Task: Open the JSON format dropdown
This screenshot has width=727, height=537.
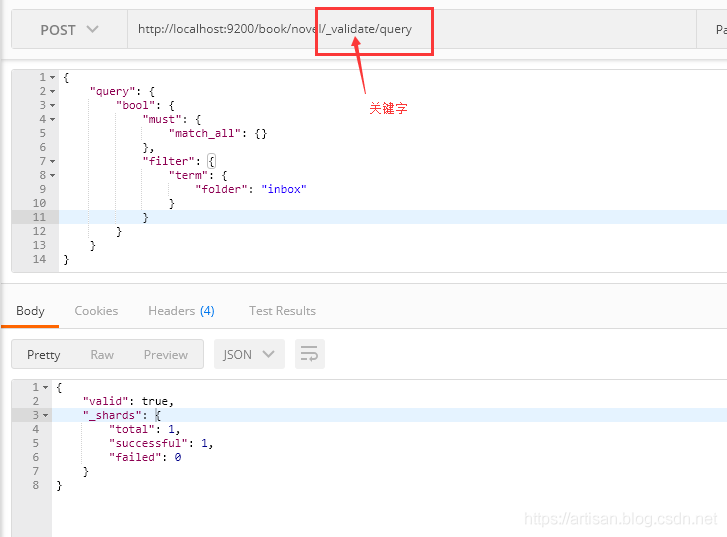Action: point(249,354)
